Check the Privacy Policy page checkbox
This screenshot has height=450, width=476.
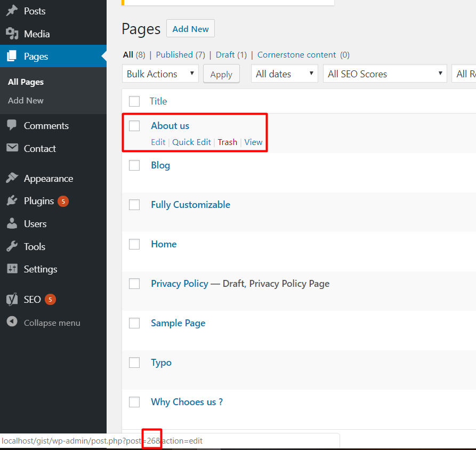(x=134, y=284)
